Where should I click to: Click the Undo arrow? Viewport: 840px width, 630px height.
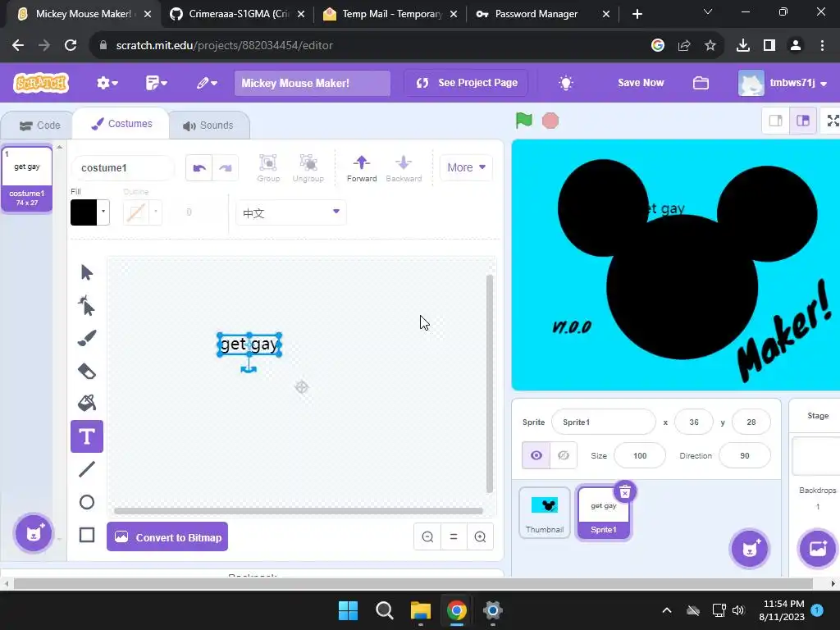coord(199,167)
